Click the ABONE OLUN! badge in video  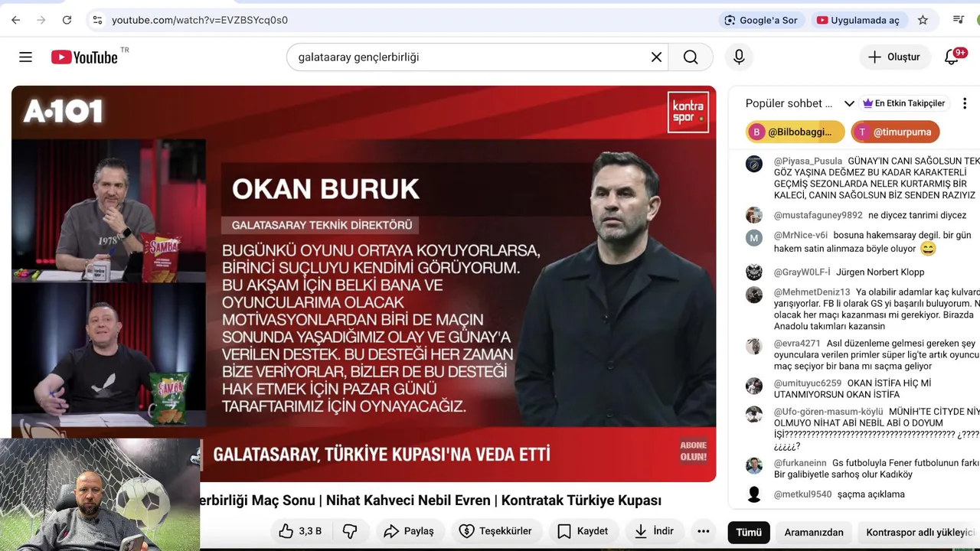693,452
